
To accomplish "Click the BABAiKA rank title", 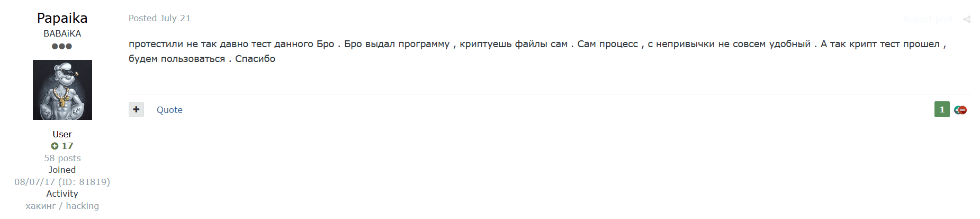I will (62, 33).
